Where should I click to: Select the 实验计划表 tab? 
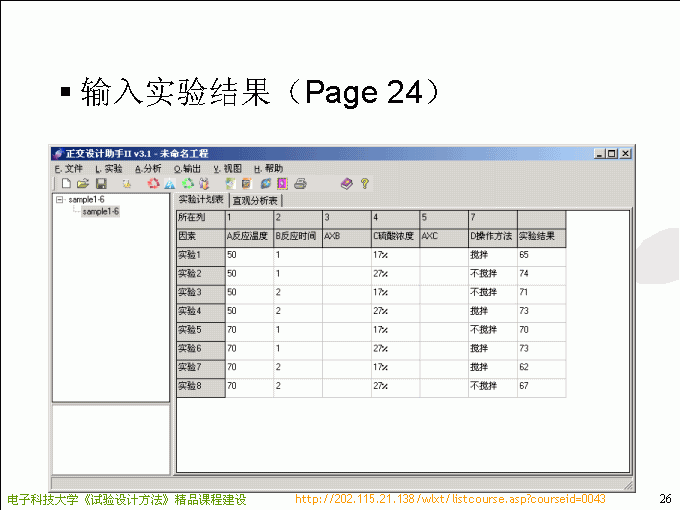click(201, 200)
